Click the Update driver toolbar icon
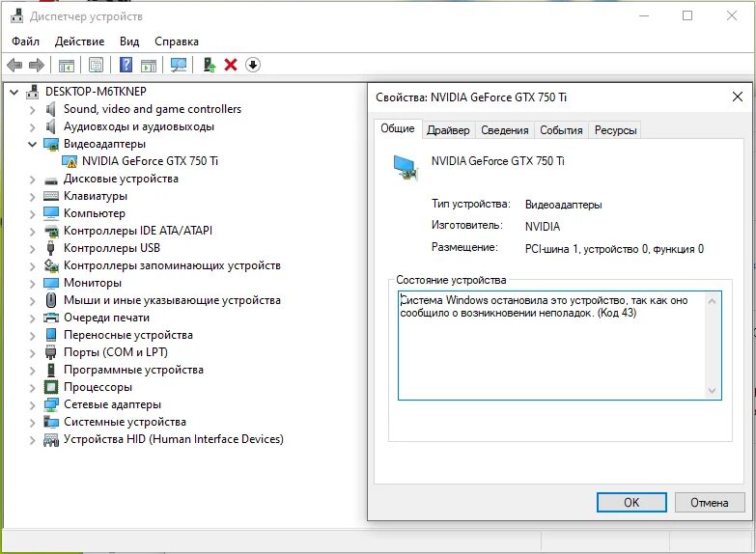Image resolution: width=756 pixels, height=554 pixels. click(210, 65)
